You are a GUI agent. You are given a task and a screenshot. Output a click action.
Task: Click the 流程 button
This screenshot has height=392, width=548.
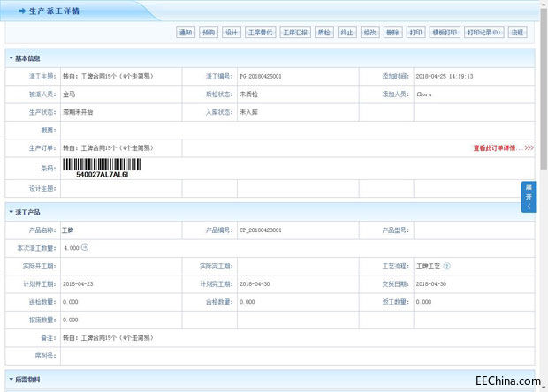point(517,33)
